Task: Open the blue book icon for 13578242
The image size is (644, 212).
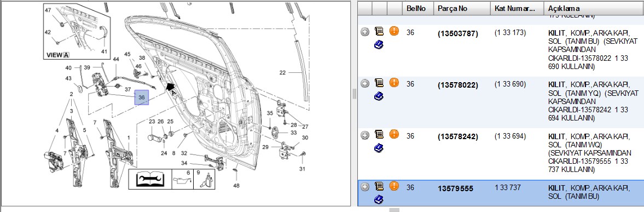Action: click(379, 148)
